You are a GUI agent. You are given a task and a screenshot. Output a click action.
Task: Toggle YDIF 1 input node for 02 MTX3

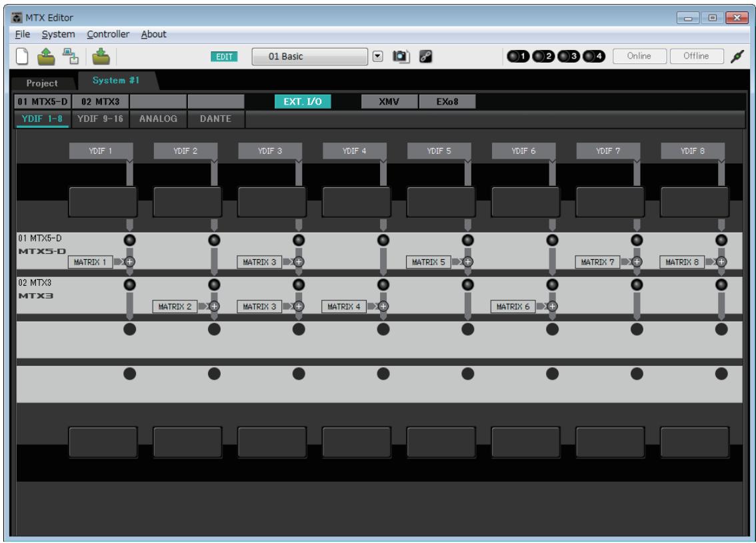(130, 284)
